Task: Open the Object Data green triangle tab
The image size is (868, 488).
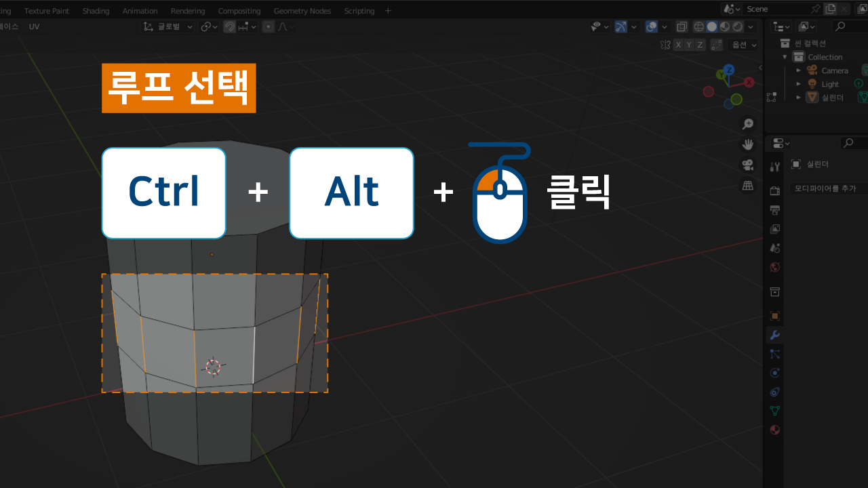Action: pyautogui.click(x=774, y=411)
